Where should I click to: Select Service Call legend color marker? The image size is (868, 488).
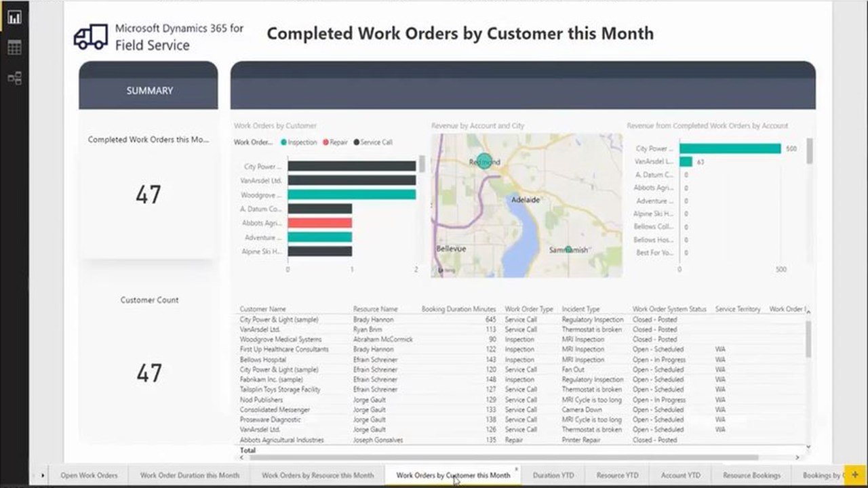[356, 142]
